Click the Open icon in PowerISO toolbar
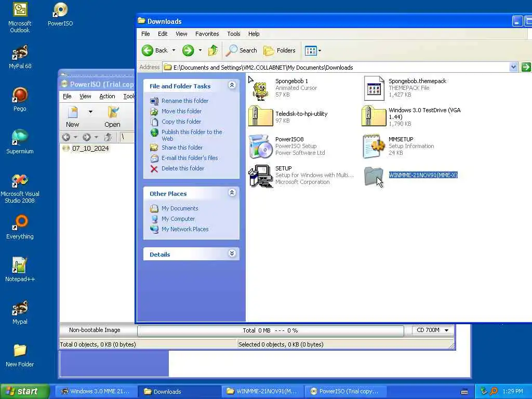532x399 pixels. 112,116
